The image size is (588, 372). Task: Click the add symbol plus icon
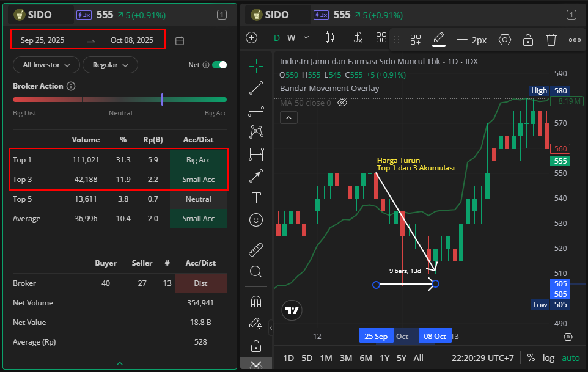[252, 37]
